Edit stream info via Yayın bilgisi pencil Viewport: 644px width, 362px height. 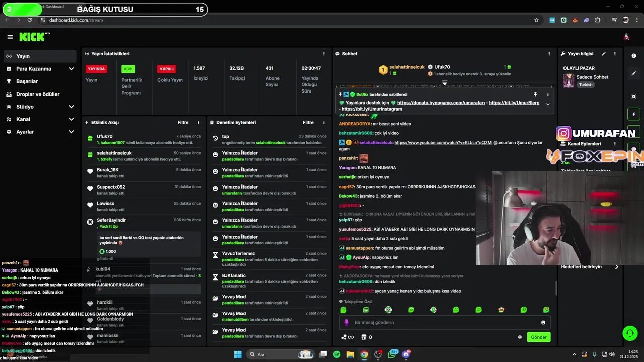[604, 54]
